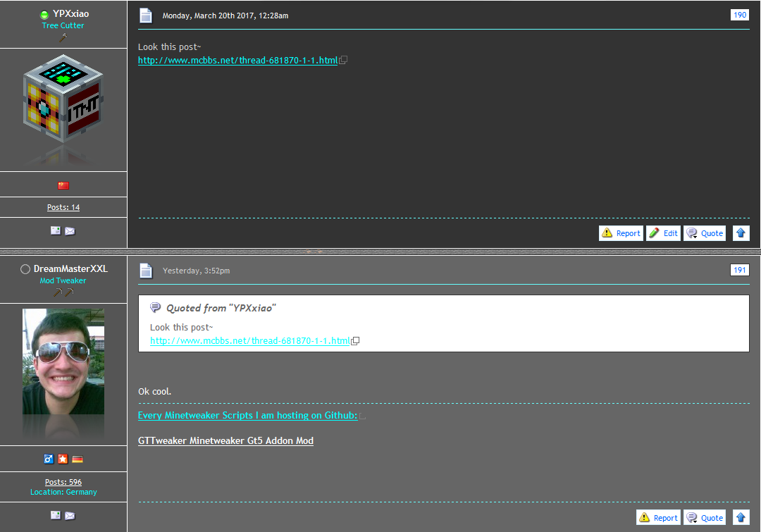Edit post 190
The width and height of the screenshot is (761, 532).
(x=663, y=233)
